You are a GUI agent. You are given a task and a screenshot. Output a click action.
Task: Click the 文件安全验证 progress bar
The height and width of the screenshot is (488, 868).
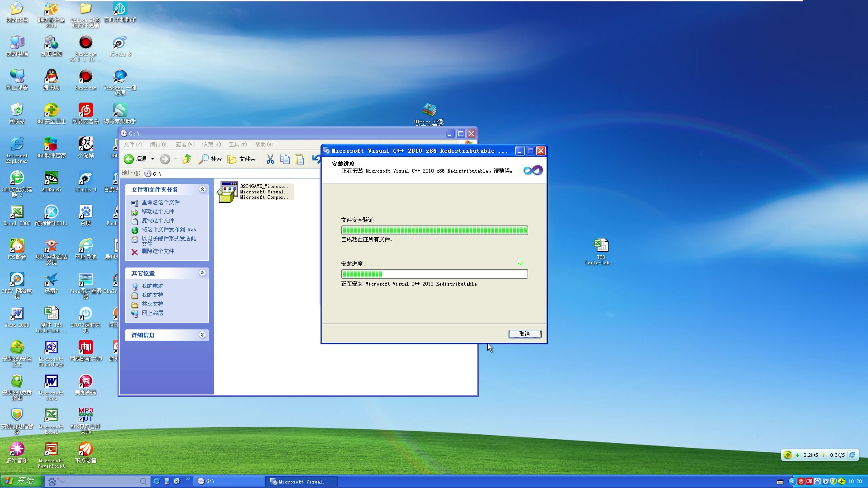[x=434, y=230]
